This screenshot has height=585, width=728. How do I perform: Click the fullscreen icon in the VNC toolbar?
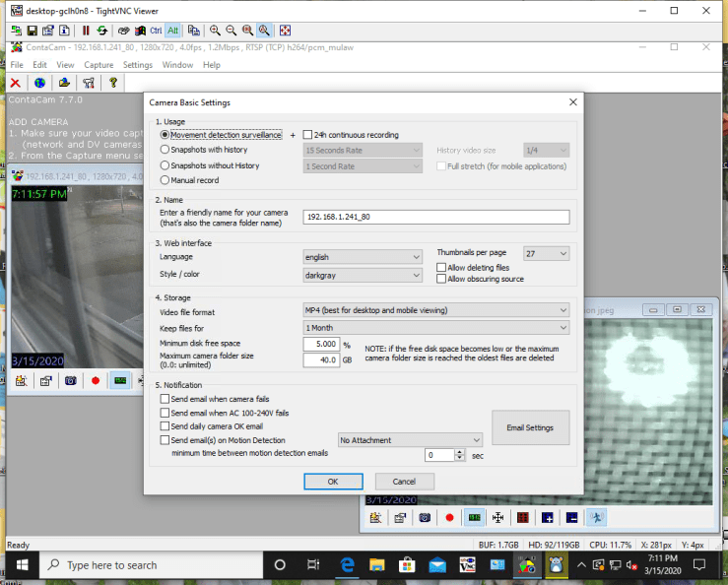(x=281, y=31)
